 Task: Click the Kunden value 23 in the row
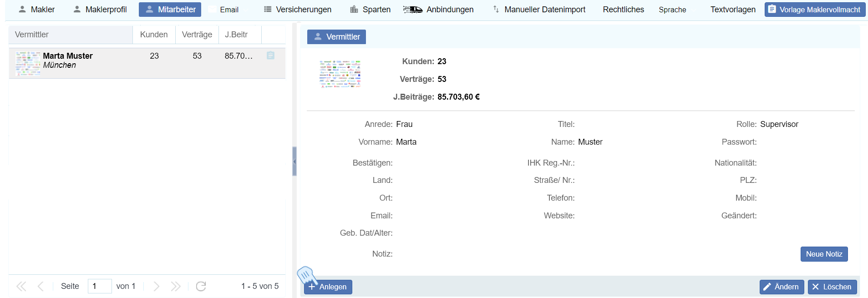click(154, 56)
